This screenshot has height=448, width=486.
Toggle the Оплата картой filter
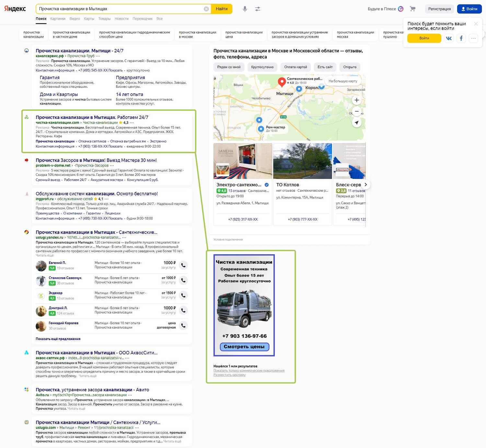[x=295, y=67]
